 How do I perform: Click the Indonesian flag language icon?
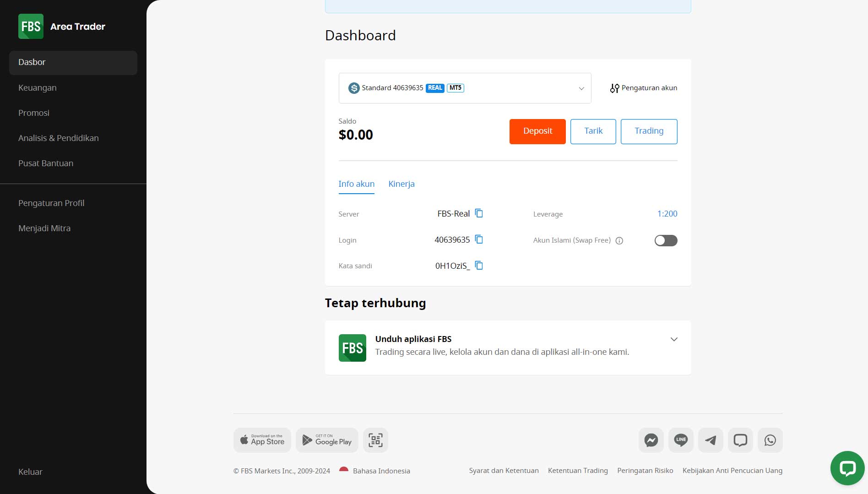coord(344,470)
